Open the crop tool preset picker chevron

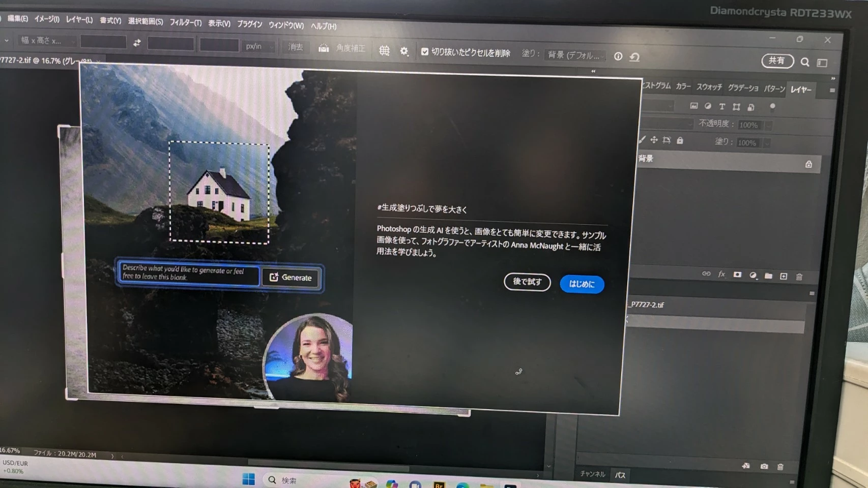tap(6, 40)
